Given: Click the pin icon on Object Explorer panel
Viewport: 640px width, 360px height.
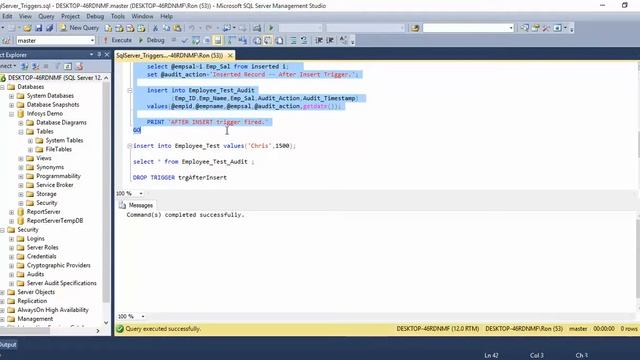Looking at the screenshot, I should click(x=99, y=54).
